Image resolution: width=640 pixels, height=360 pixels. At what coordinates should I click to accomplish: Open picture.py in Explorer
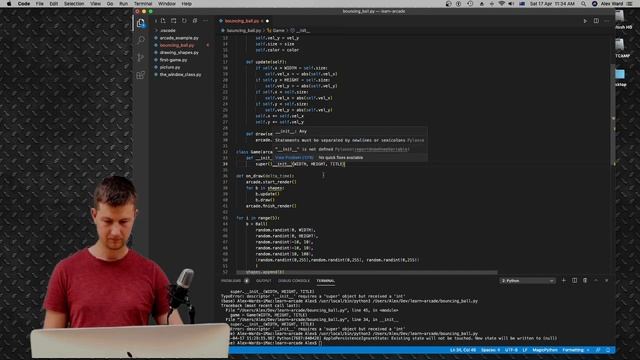point(170,67)
